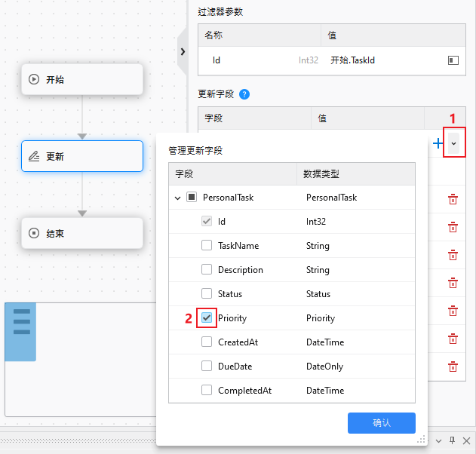Tick the CompletedAt checkbox
Image resolution: width=476 pixels, height=454 pixels.
point(207,391)
